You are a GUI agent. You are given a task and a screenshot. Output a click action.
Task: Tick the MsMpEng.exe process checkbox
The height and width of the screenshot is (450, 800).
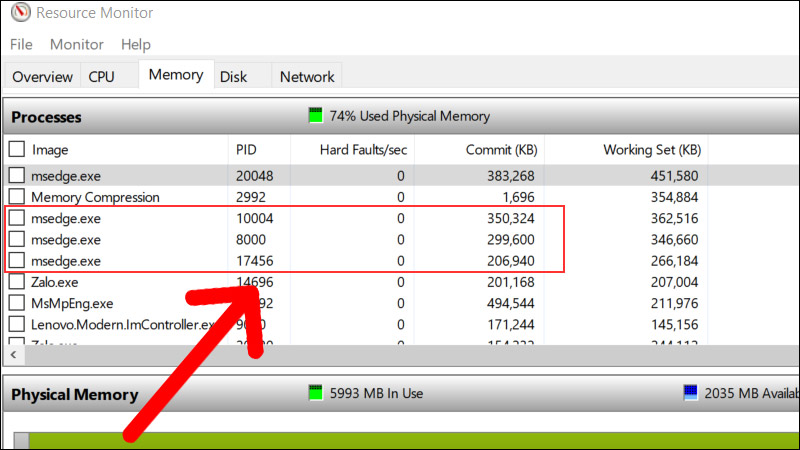tap(17, 303)
